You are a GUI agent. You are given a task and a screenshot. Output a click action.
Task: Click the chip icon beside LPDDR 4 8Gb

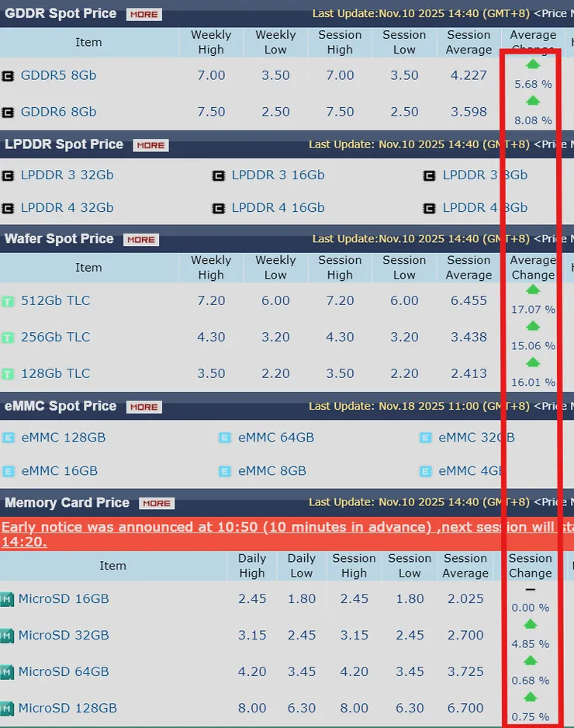click(429, 208)
